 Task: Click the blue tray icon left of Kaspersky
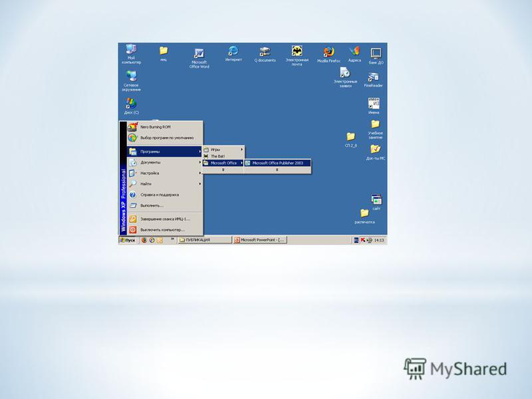pos(356,240)
